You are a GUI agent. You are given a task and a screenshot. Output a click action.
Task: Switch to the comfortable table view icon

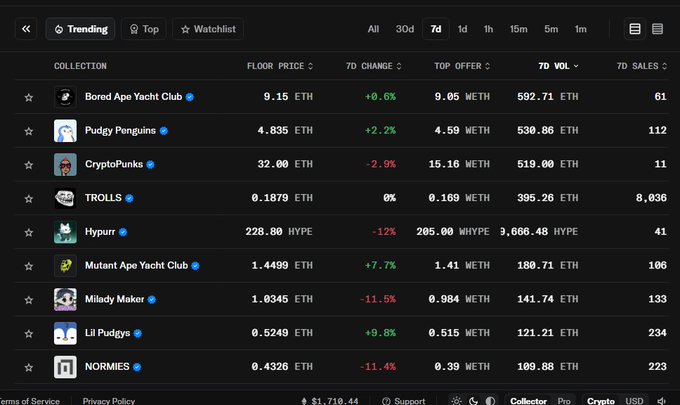click(635, 29)
